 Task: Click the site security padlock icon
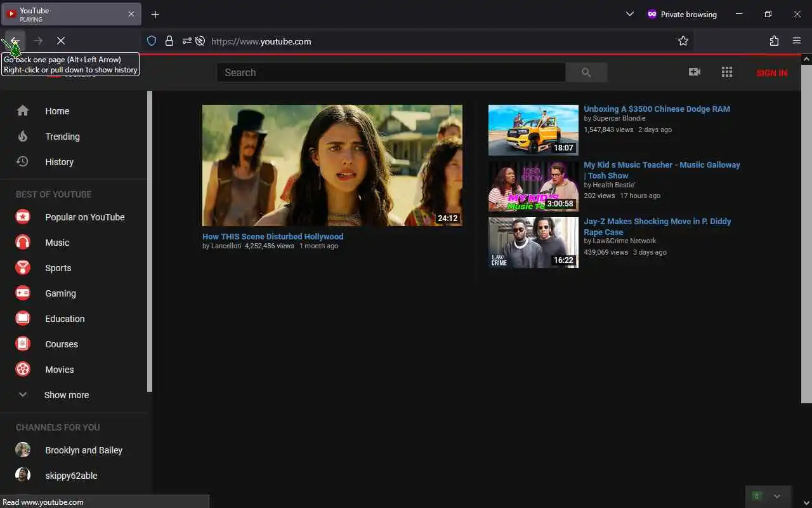[x=169, y=41]
